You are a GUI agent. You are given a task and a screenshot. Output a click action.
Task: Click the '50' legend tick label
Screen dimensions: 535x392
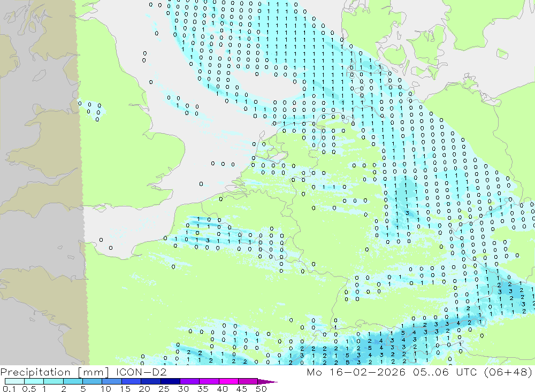point(261,389)
